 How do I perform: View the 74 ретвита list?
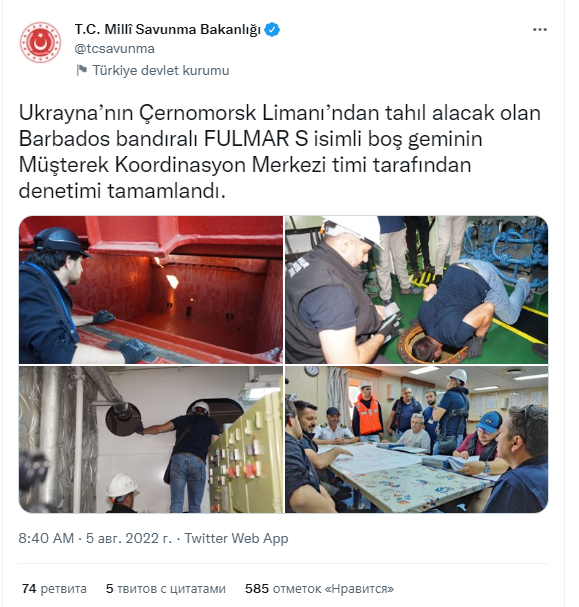coord(54,589)
